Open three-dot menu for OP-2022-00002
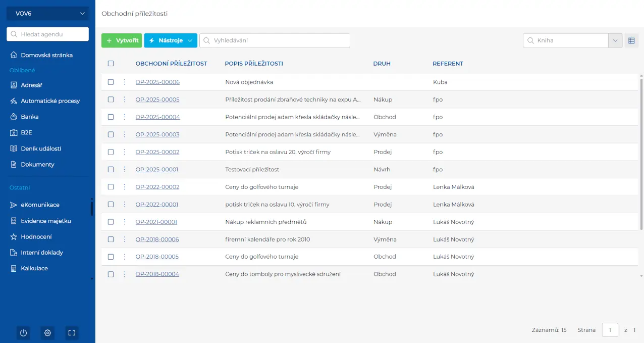Image resolution: width=644 pixels, height=343 pixels. click(x=125, y=187)
